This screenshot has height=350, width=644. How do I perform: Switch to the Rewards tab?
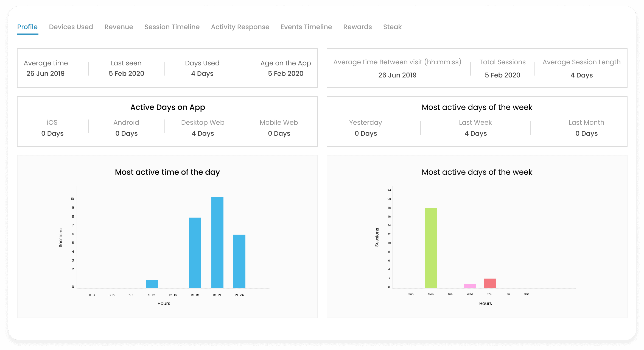pos(357,27)
